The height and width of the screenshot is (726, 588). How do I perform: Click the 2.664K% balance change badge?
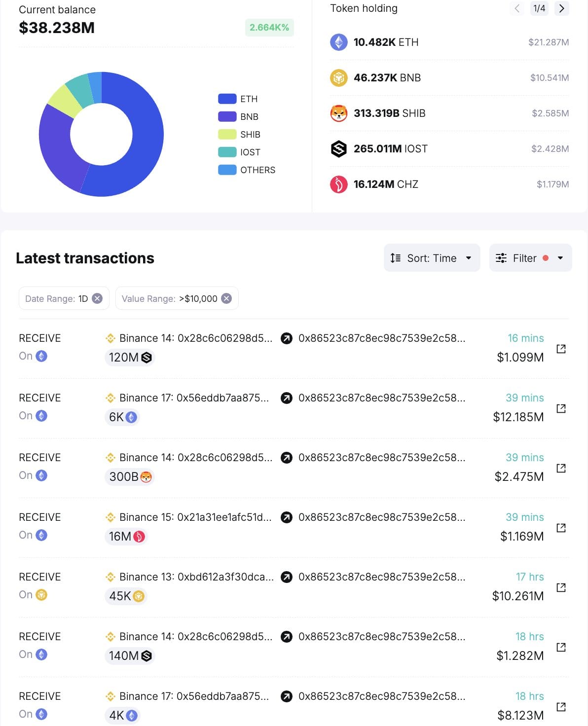269,28
